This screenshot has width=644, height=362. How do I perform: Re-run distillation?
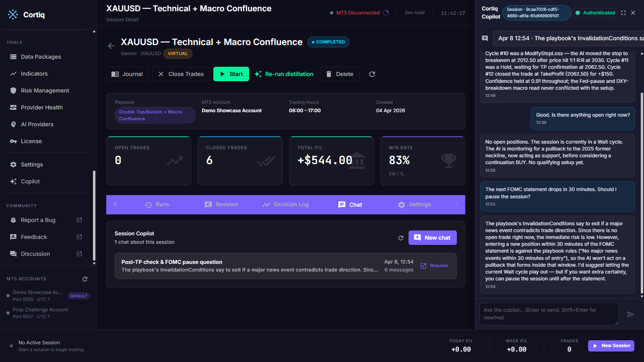click(x=284, y=74)
